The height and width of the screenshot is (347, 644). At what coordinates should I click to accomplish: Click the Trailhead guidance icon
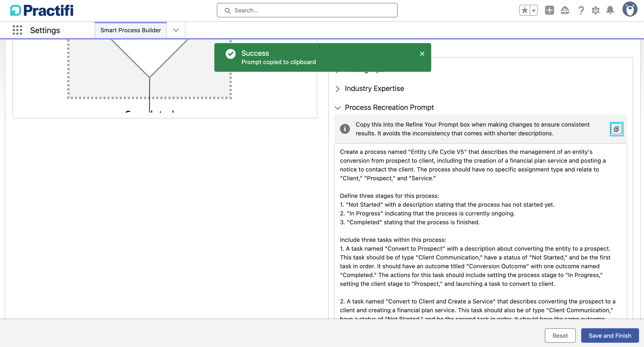point(565,10)
